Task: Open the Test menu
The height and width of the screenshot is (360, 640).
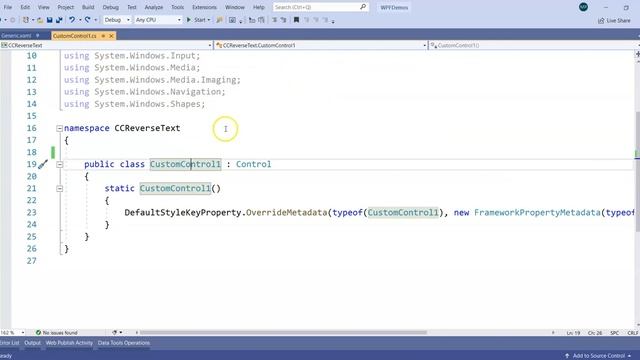Action: (131, 7)
